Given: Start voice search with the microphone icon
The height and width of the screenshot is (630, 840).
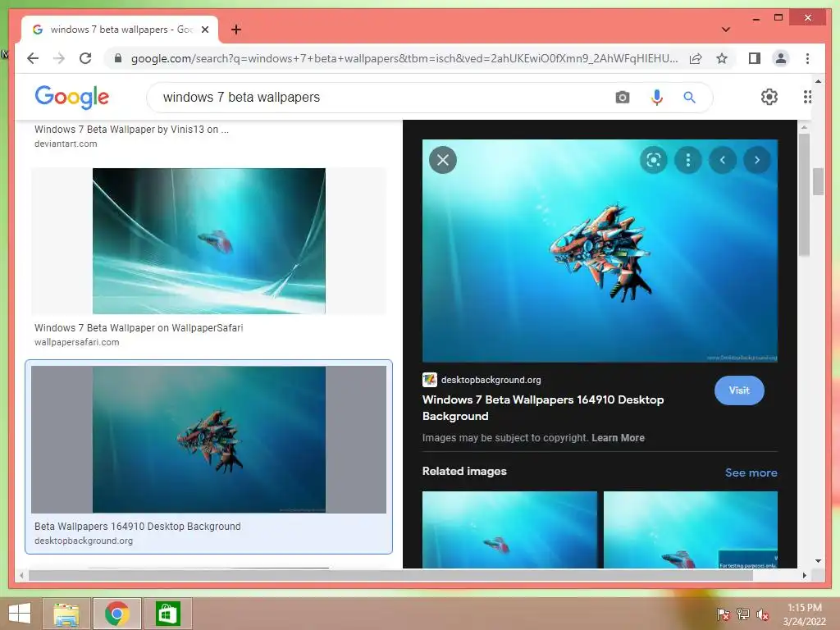Looking at the screenshot, I should (657, 98).
